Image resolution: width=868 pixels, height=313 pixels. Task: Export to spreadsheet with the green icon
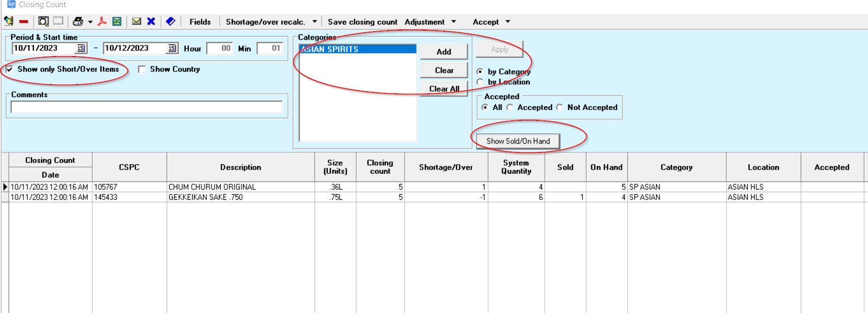[x=117, y=21]
